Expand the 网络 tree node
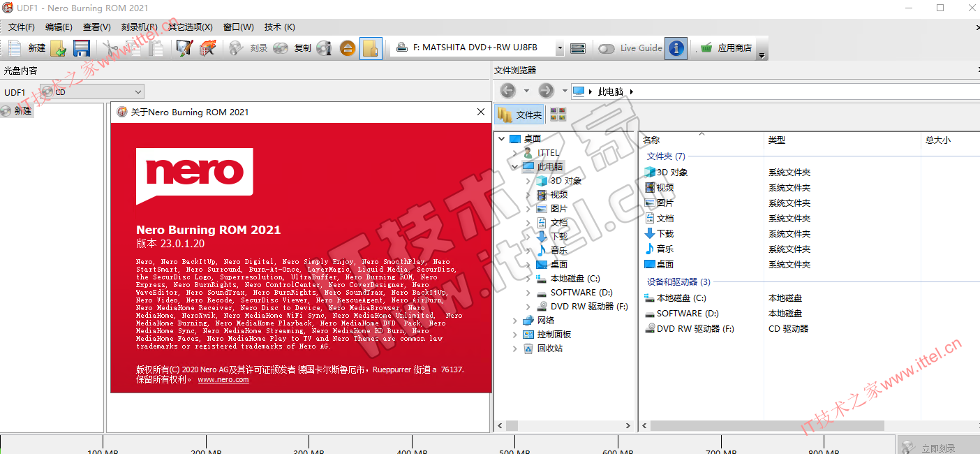The height and width of the screenshot is (454, 980). point(515,321)
